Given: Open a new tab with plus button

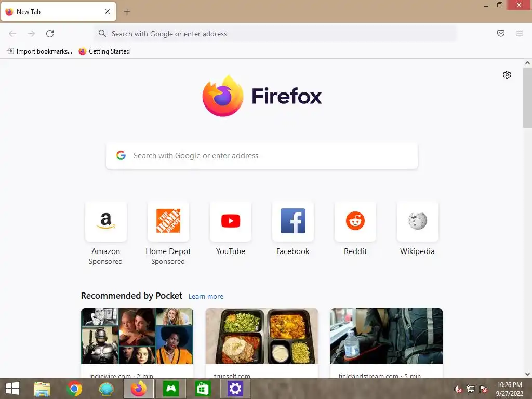Looking at the screenshot, I should click(127, 12).
